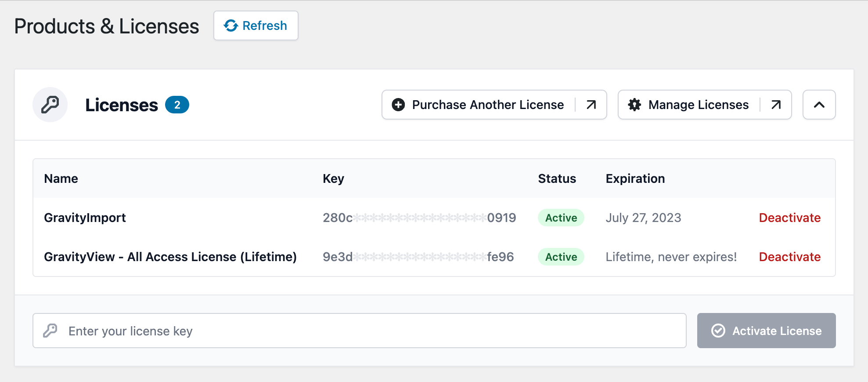The image size is (868, 382).
Task: Select the GravityImport masked license key
Action: pos(419,218)
